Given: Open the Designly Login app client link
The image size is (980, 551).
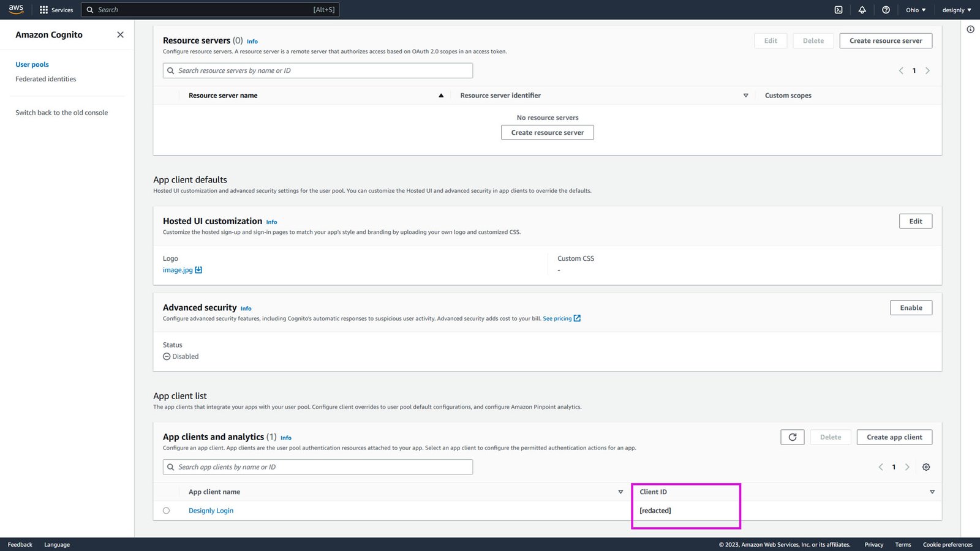Looking at the screenshot, I should click(x=211, y=511).
